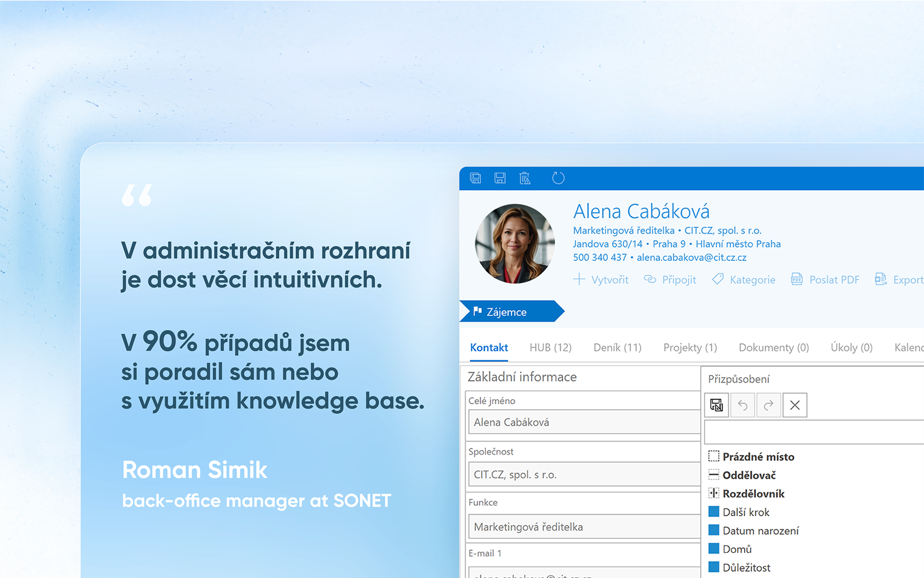Screen dimensions: 924x578
Task: Open the Projekty (1) tab
Action: (690, 347)
